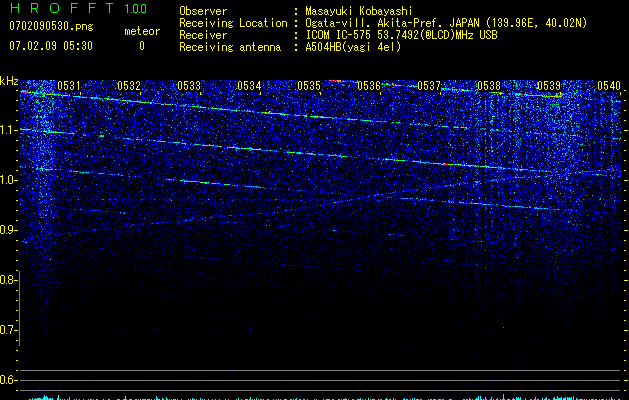
Task: Click the ICOM IC-575 53.7492 MHz receiver text
Action: click(401, 35)
